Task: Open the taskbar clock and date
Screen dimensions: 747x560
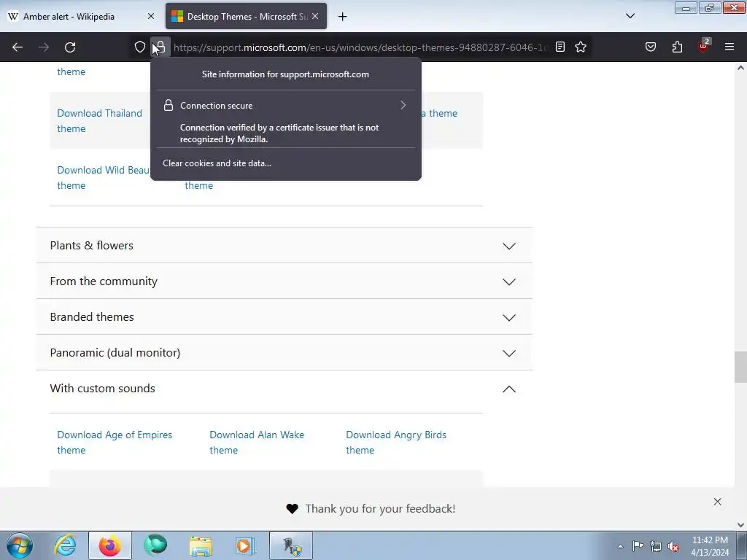Action: pyautogui.click(x=710, y=546)
